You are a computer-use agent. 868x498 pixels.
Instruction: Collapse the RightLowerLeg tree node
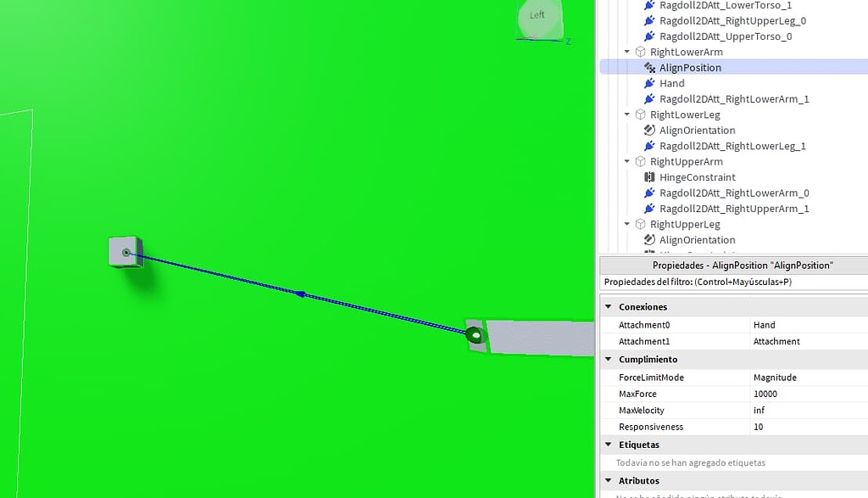click(x=626, y=115)
